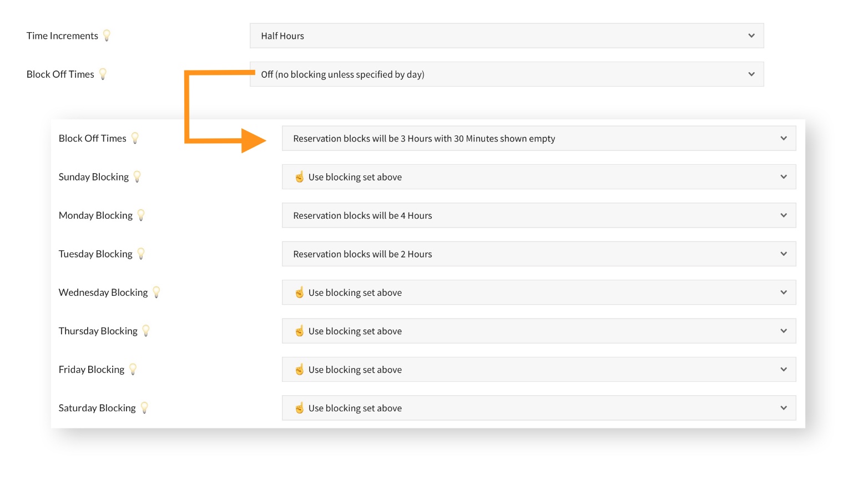Click the chevron arrow on Thursday Blocking dropdown
Image resolution: width=868 pixels, height=494 pixels.
(783, 331)
